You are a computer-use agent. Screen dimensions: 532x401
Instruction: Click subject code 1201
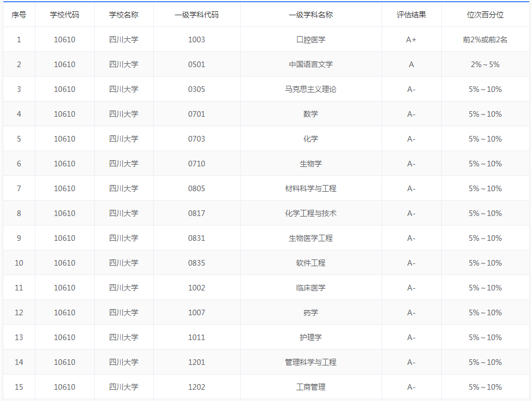pos(197,362)
